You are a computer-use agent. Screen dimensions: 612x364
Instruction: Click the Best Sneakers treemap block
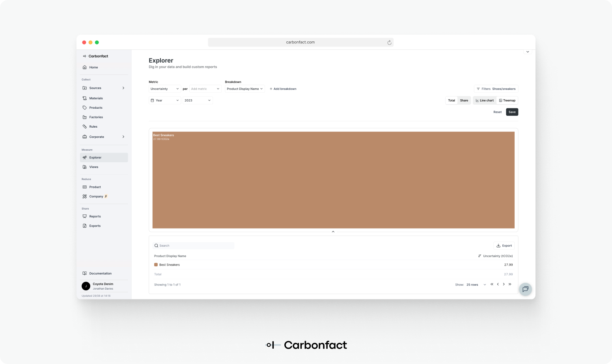[333, 180]
